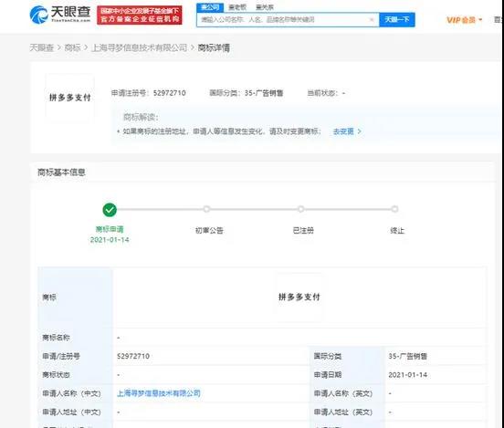
Task: Open the VIP会员 dropdown menu
Action: 465,20
